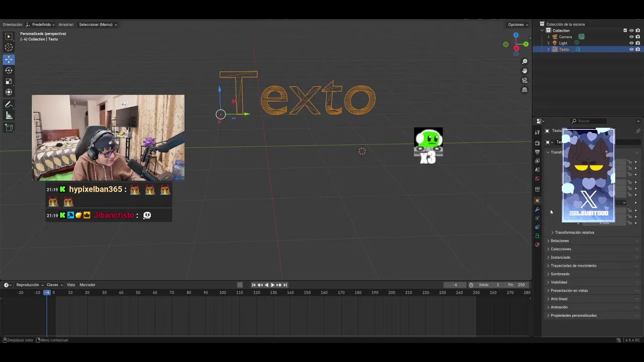The image size is (644, 362).
Task: Expand the Camera row in outliner
Action: tap(548, 37)
